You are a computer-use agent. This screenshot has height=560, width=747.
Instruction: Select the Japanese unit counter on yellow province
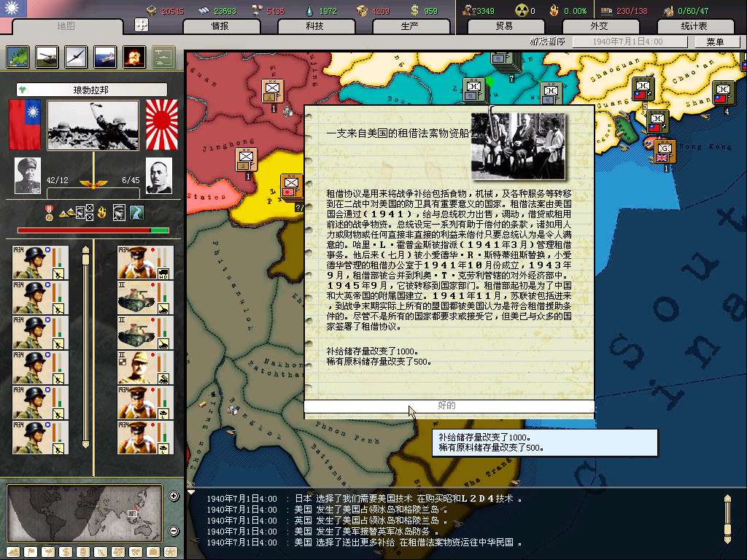pyautogui.click(x=292, y=187)
